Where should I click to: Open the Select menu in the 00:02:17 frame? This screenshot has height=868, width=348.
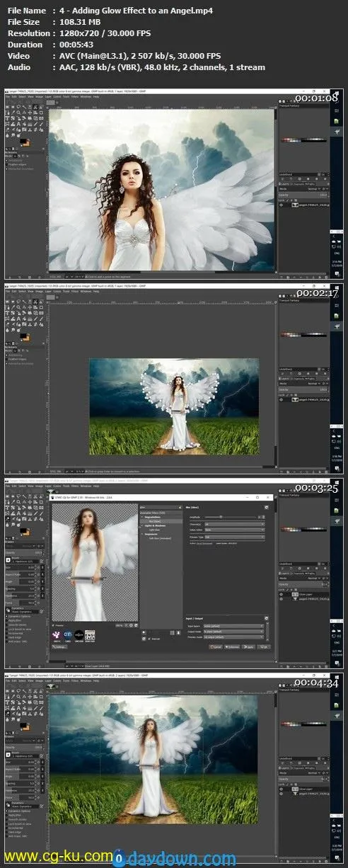click(22, 290)
